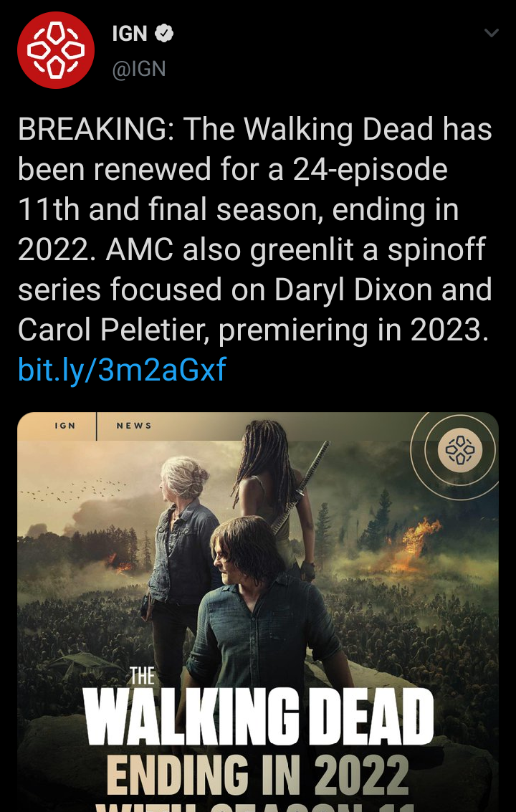The width and height of the screenshot is (516, 812).
Task: Click the WALKING DEAD title on the poster
Action: click(x=258, y=717)
